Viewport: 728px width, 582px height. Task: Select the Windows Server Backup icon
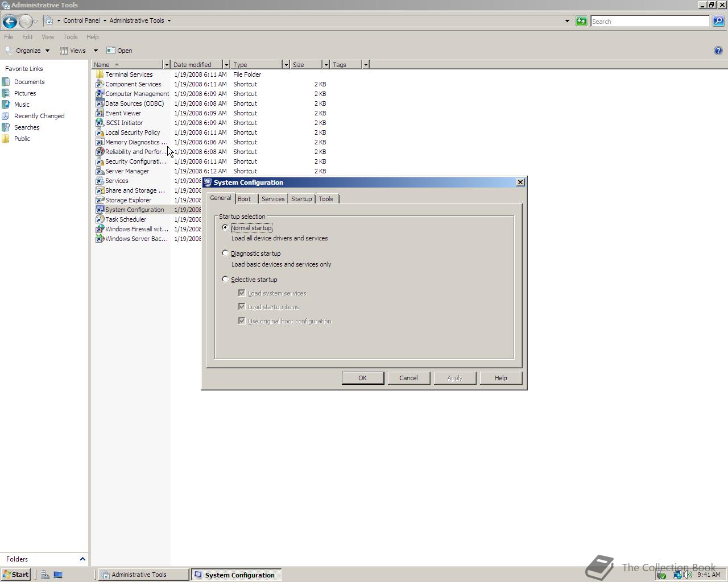pyautogui.click(x=100, y=239)
